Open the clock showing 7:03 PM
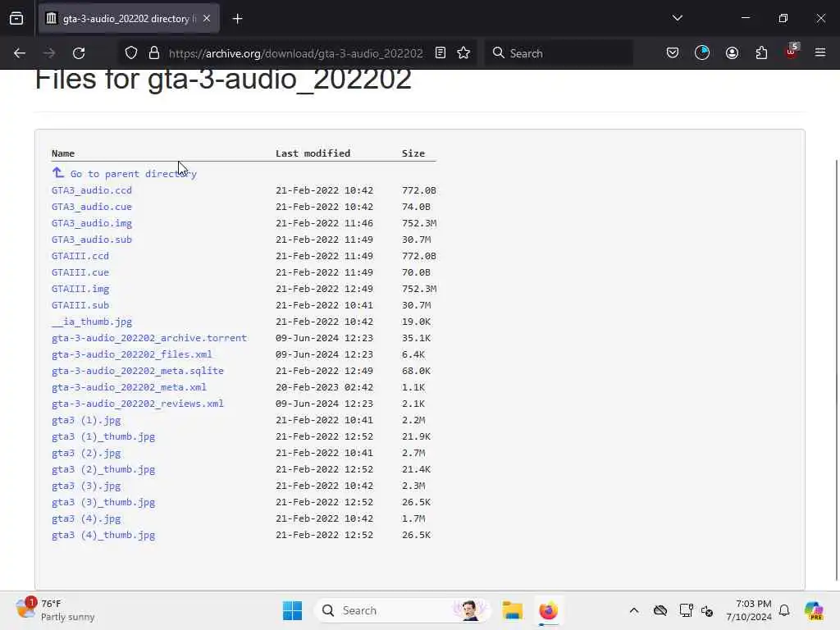Image resolution: width=840 pixels, height=630 pixels. pos(749,610)
